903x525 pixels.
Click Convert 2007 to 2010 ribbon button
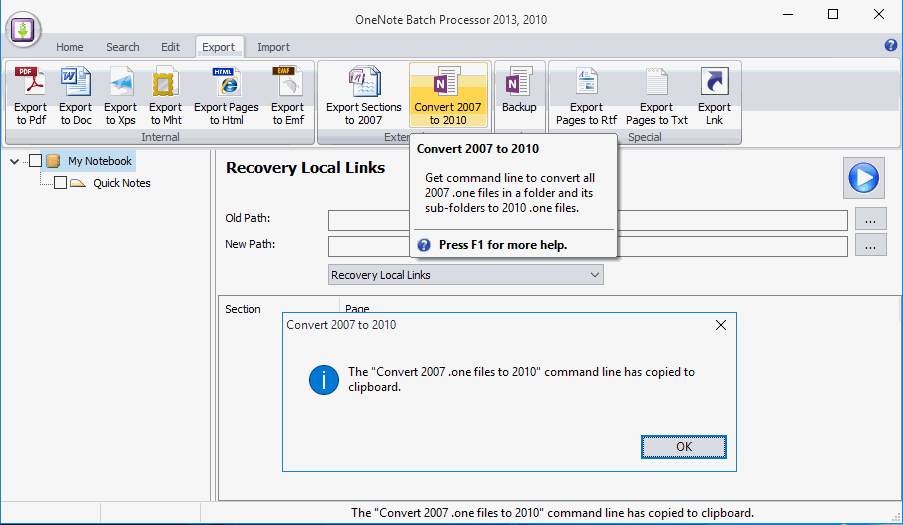447,96
